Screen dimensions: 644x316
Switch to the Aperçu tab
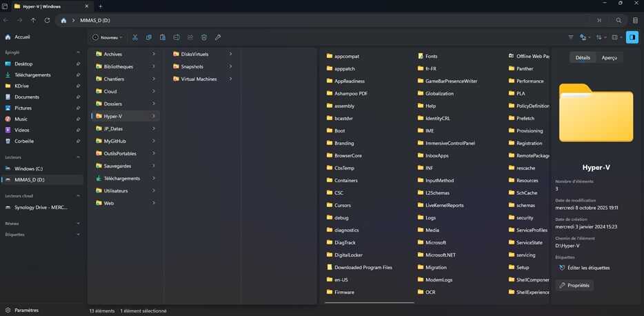point(609,58)
